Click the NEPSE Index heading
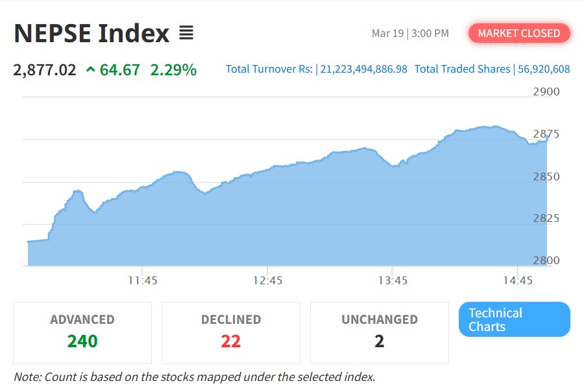 [91, 33]
